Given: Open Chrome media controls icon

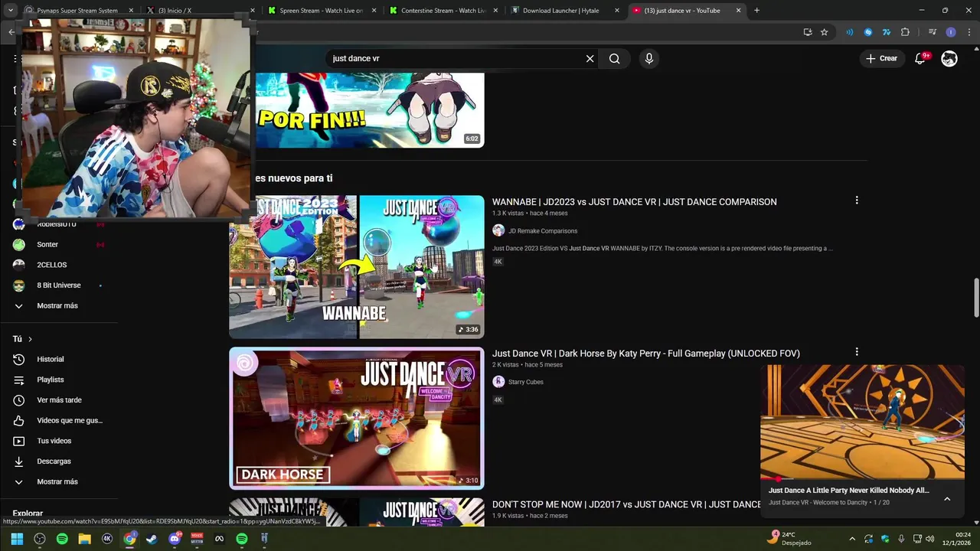Looking at the screenshot, I should coord(932,32).
